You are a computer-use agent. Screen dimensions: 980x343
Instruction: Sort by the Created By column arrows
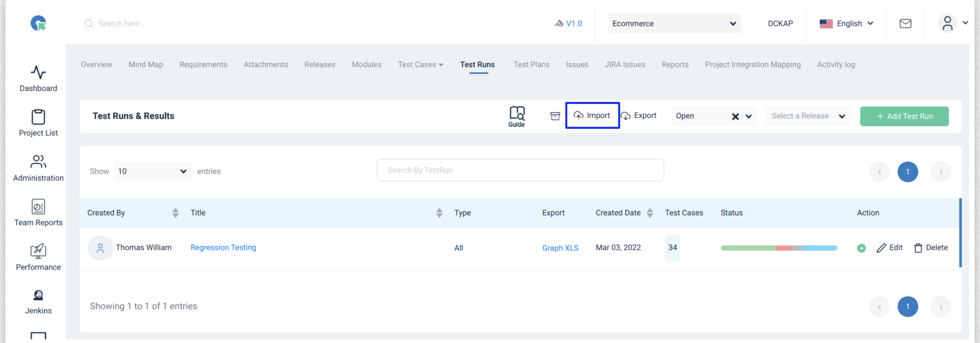[x=175, y=213]
